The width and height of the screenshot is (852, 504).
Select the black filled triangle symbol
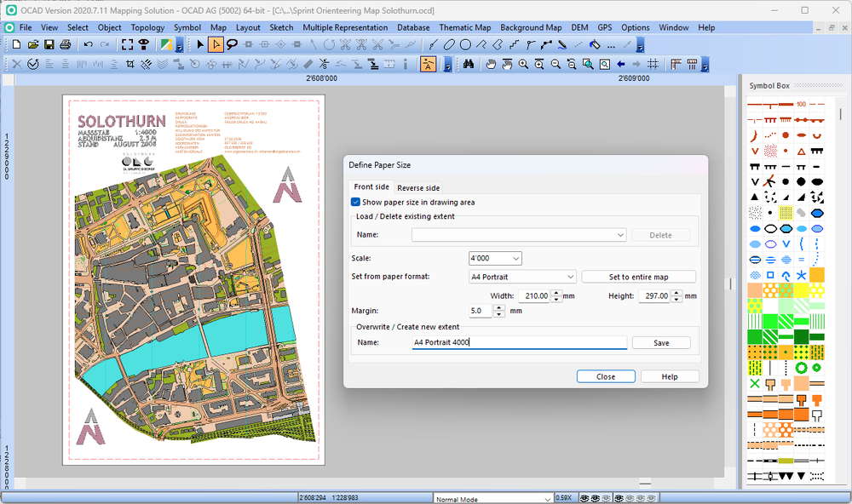click(x=755, y=198)
